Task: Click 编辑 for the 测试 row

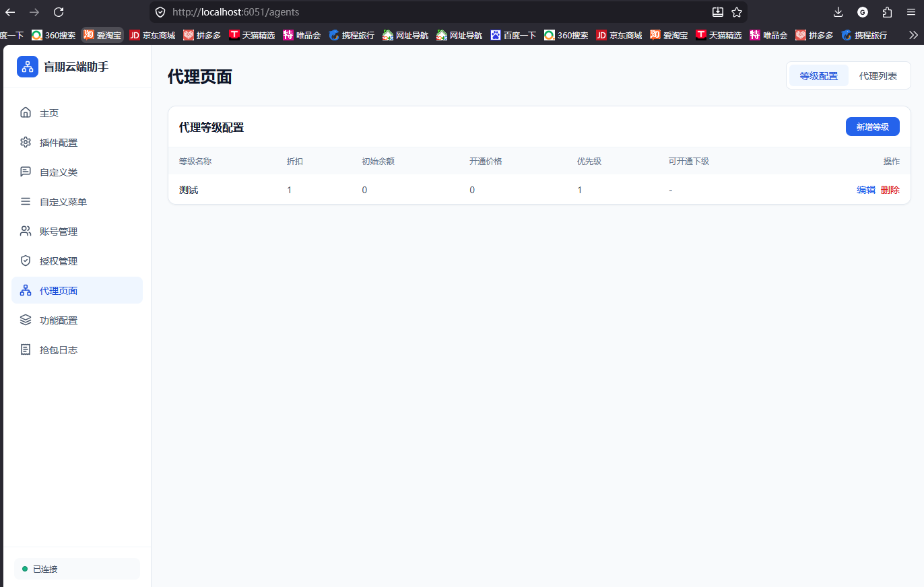Action: [866, 190]
